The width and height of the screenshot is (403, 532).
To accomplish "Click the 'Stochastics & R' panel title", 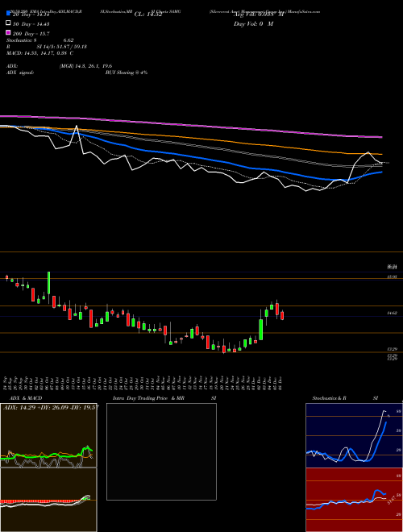I will [x=330, y=398].
